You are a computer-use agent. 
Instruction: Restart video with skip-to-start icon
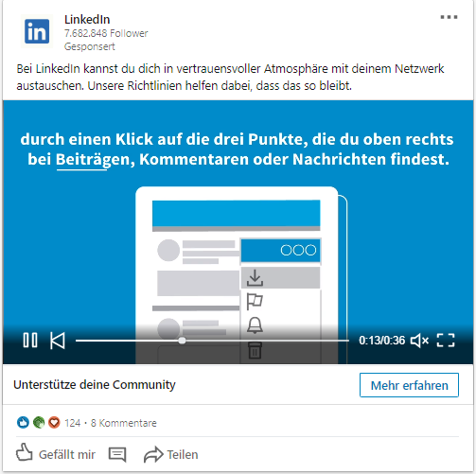(x=58, y=341)
